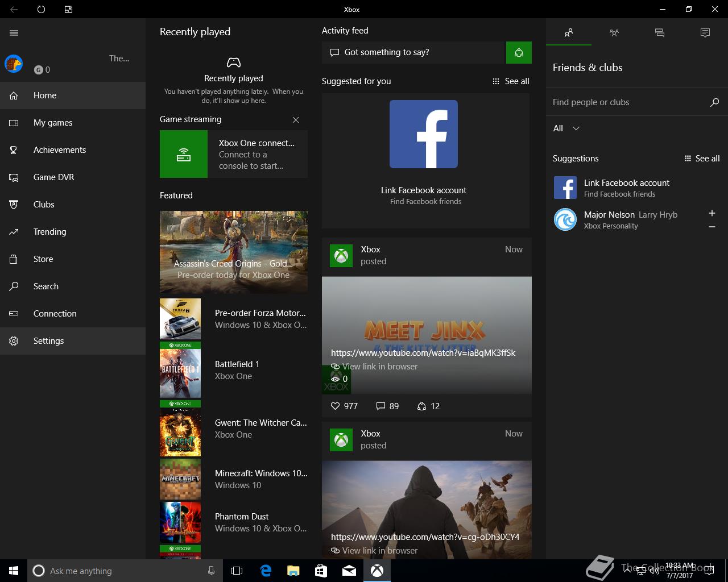Viewport: 728px width, 582px height.
Task: Open Windows Start menu
Action: [14, 571]
